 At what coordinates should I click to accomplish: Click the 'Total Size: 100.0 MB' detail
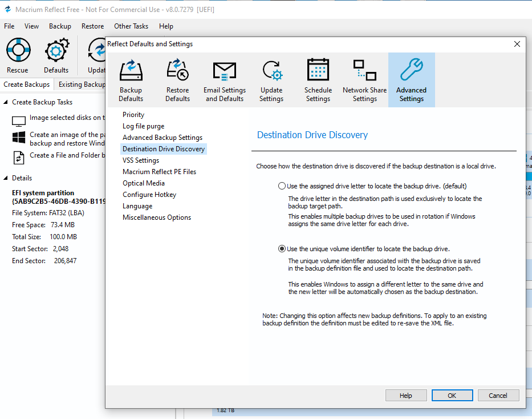(44, 237)
